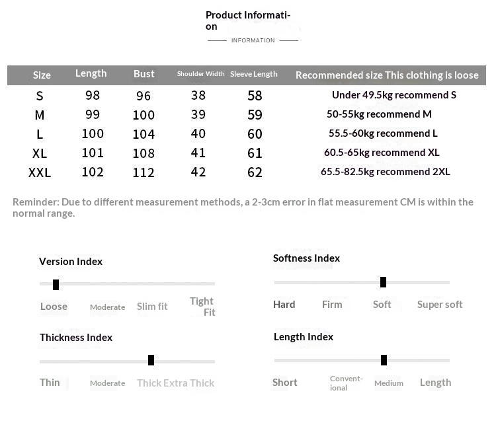This screenshot has width=496, height=448.
Task: Click the Version Index slider handle
Action: tap(56, 285)
